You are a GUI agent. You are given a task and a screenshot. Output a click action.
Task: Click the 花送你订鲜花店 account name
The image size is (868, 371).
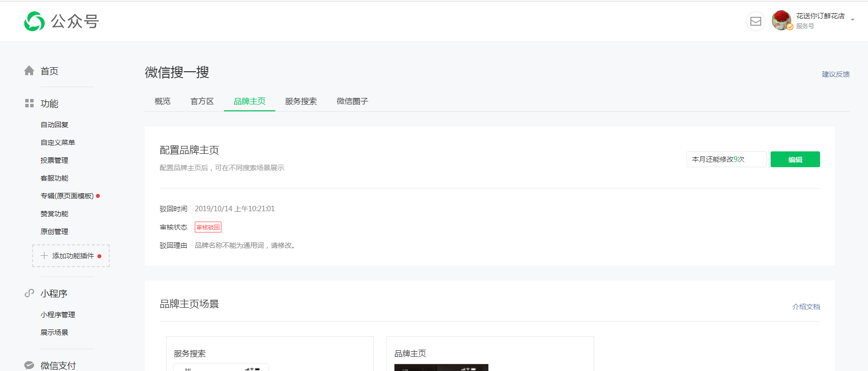point(821,16)
